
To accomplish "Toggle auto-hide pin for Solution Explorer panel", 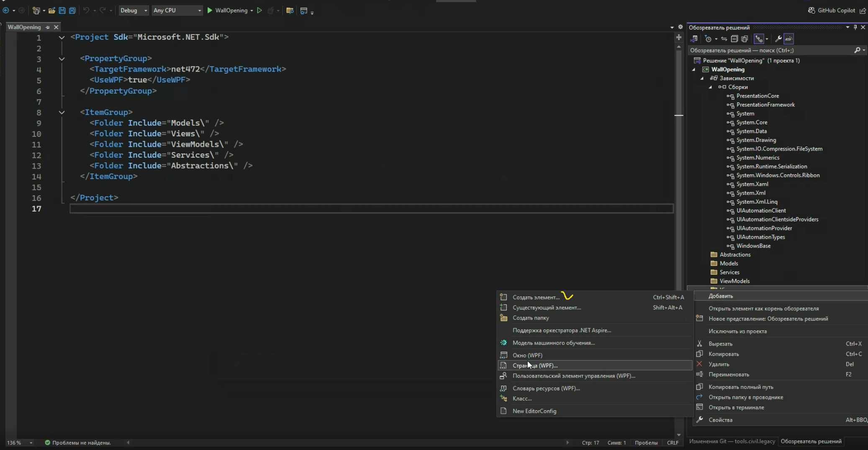I will [855, 27].
